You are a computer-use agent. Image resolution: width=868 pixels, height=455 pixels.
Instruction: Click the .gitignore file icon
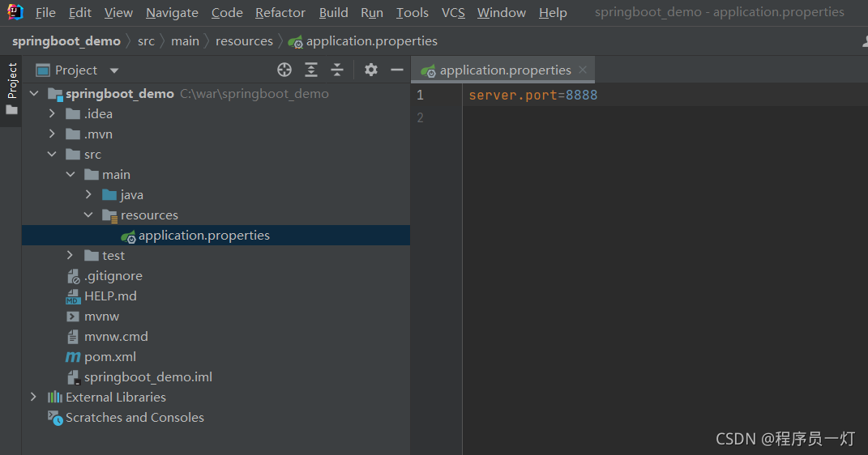click(73, 276)
